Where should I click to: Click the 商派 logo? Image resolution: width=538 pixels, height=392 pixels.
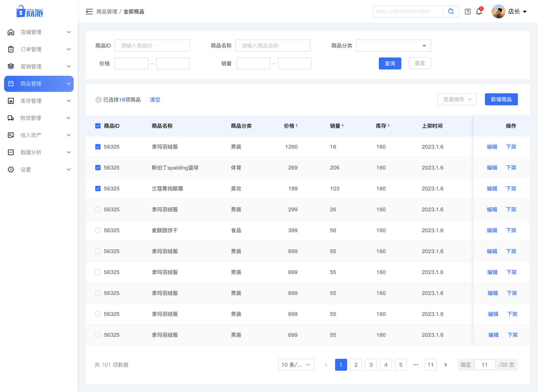[x=30, y=12]
